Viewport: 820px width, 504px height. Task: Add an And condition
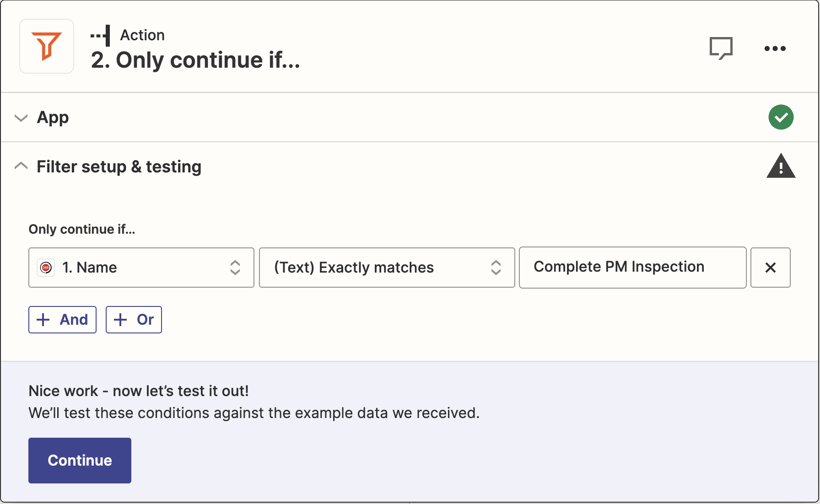(x=62, y=320)
